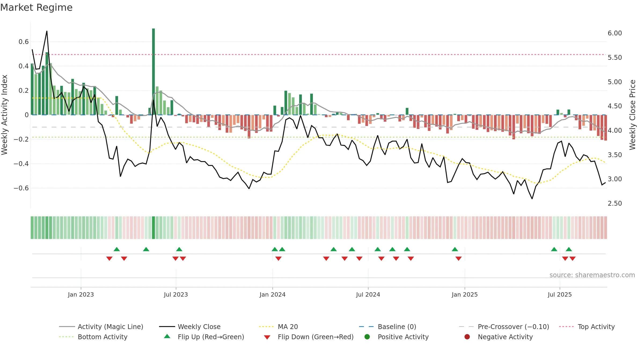Toggle Flip Down (Green→Red) legend entry
Image resolution: width=644 pixels, height=362 pixels.
click(309, 337)
